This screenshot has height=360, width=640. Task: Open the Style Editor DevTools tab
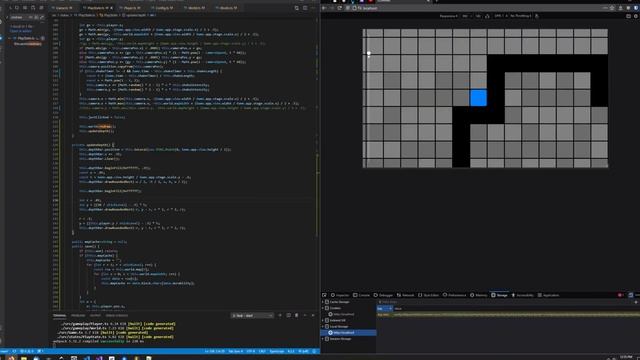coord(428,295)
